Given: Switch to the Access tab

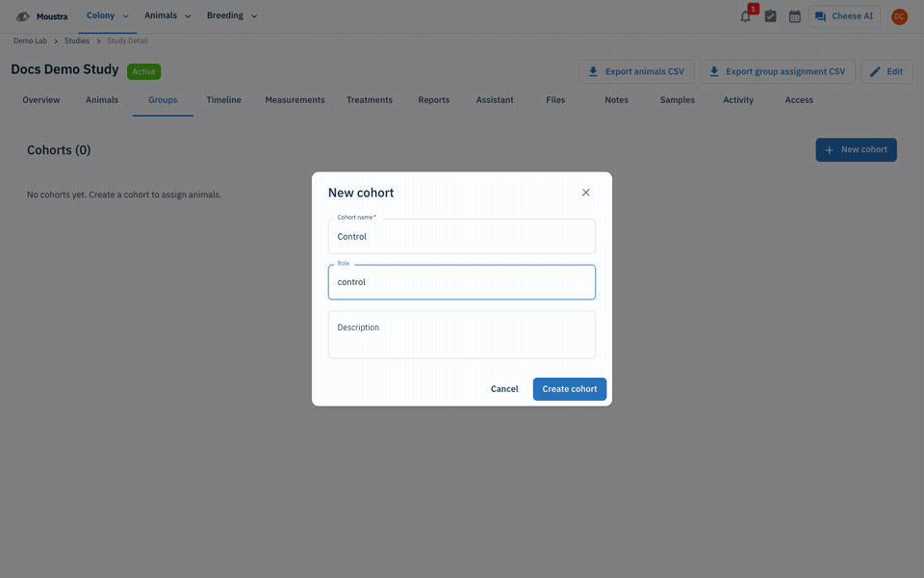Looking at the screenshot, I should pyautogui.click(x=799, y=99).
